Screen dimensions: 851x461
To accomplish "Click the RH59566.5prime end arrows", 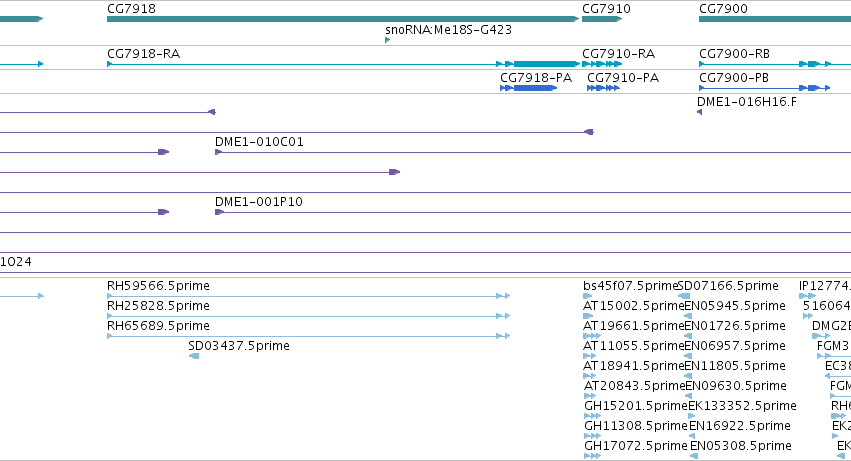I will (503, 296).
